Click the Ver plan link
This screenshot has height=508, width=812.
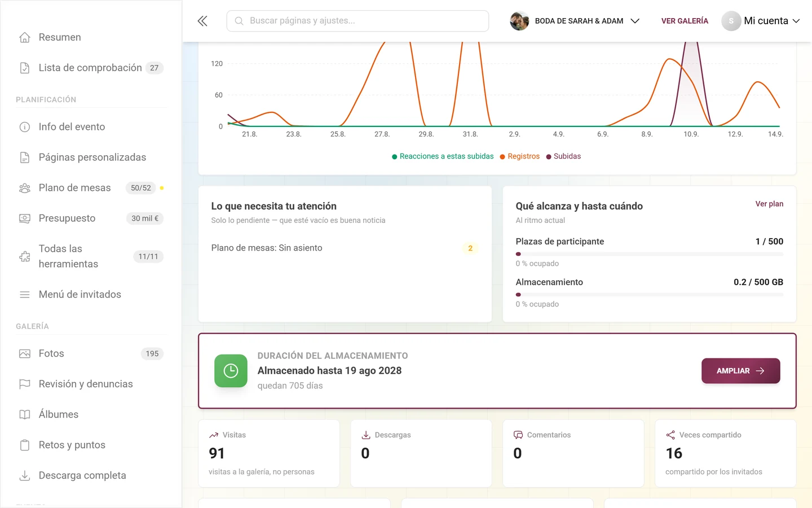769,204
